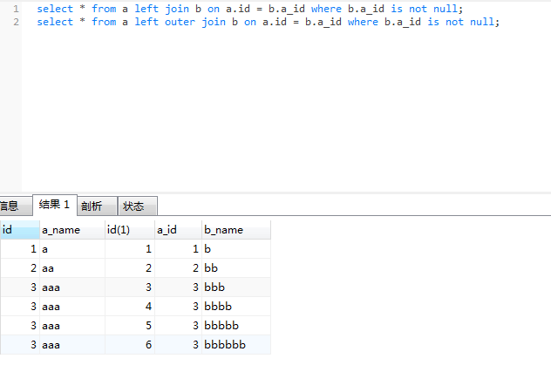The image size is (551, 392).
Task: Click the id cell in the 'a' row
Action: point(20,249)
